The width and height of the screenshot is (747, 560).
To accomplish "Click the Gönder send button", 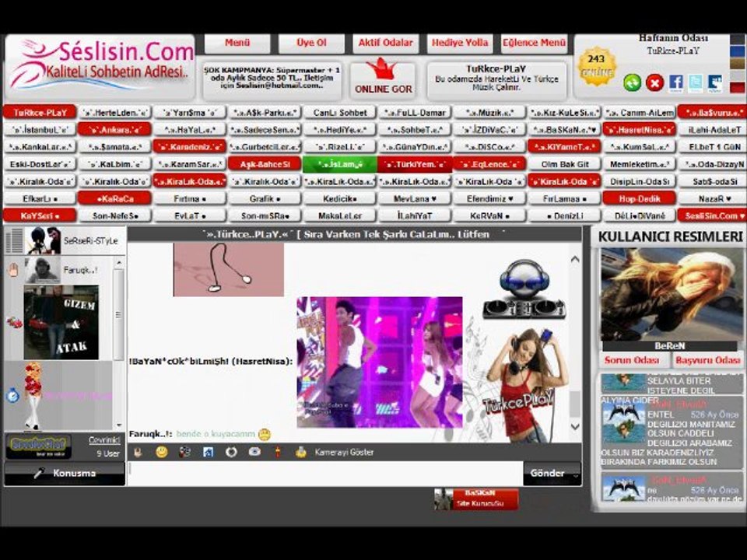I will (x=547, y=474).
